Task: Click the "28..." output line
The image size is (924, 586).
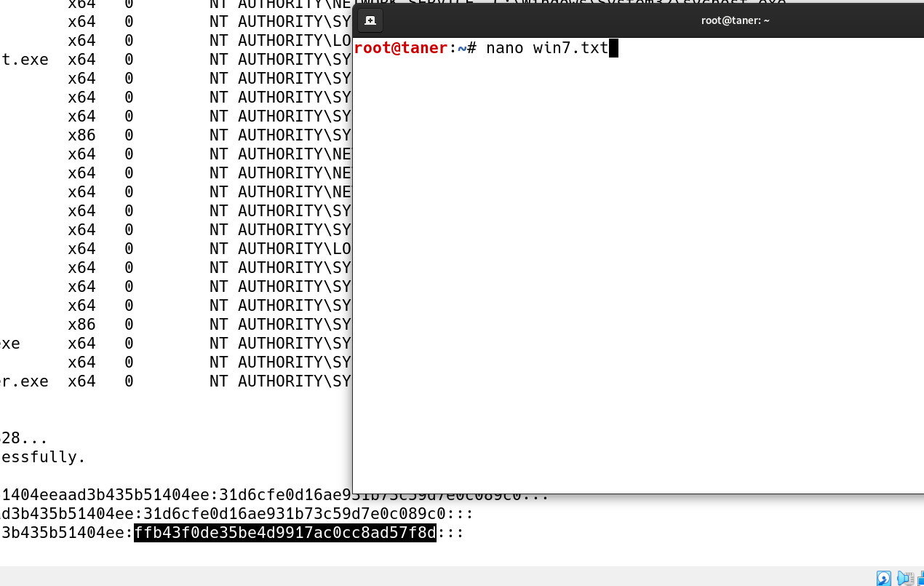Action: pyautogui.click(x=24, y=438)
